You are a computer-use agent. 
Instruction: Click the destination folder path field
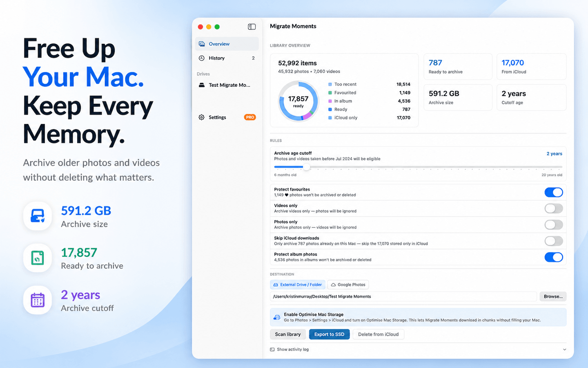[x=403, y=296]
